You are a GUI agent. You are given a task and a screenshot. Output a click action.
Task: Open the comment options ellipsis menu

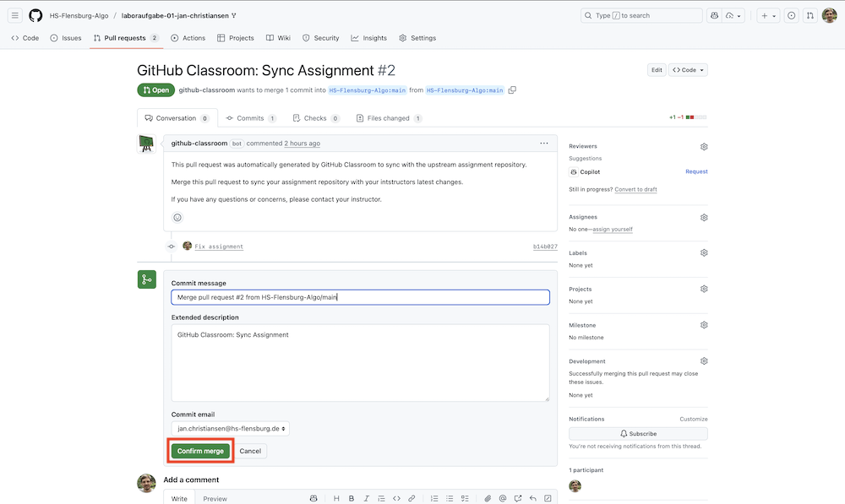[x=544, y=144]
